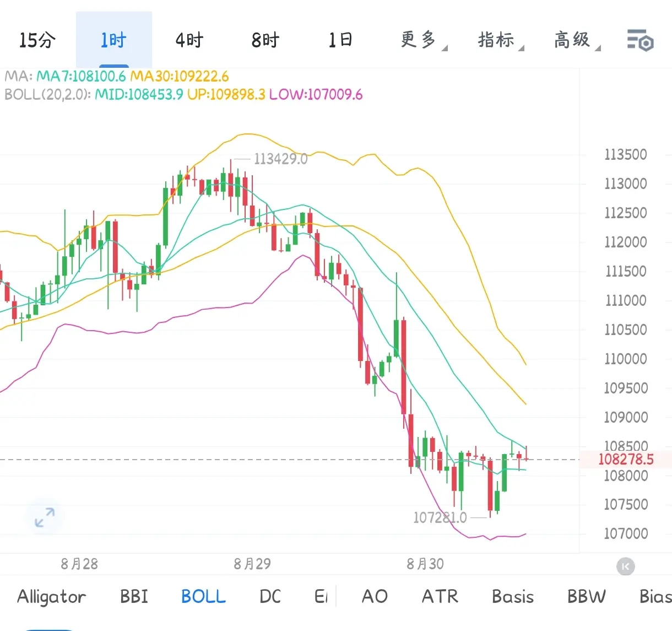Click the 110000 price axis label
672x631 pixels.
click(x=625, y=359)
